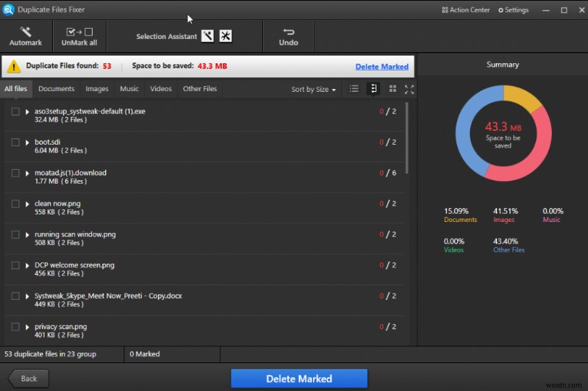
Task: Expand the boot.sdi group arrow
Action: click(x=27, y=143)
